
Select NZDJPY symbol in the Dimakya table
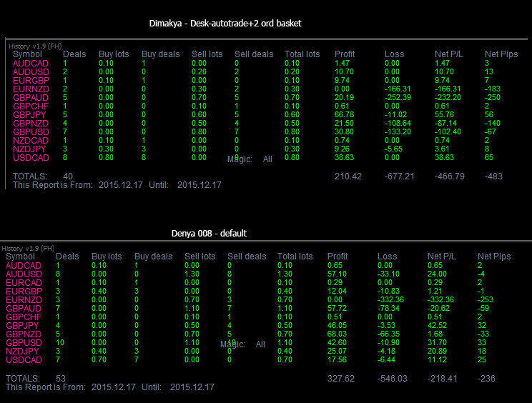coord(29,149)
